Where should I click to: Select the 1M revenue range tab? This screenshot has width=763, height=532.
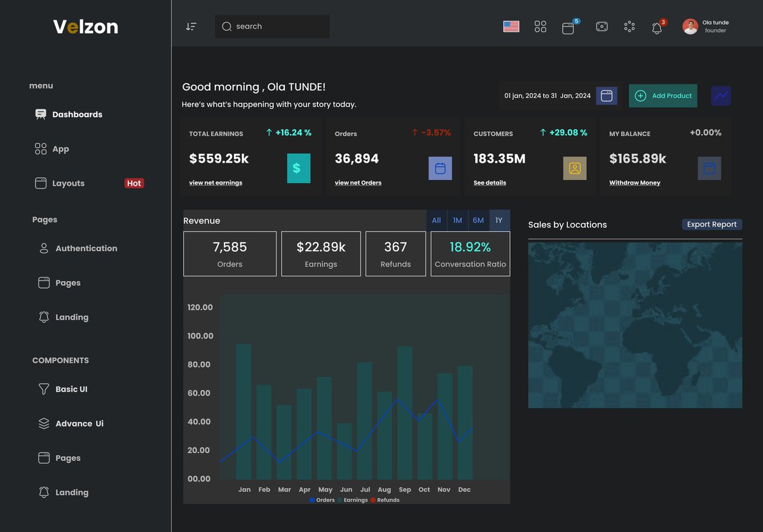pyautogui.click(x=458, y=221)
